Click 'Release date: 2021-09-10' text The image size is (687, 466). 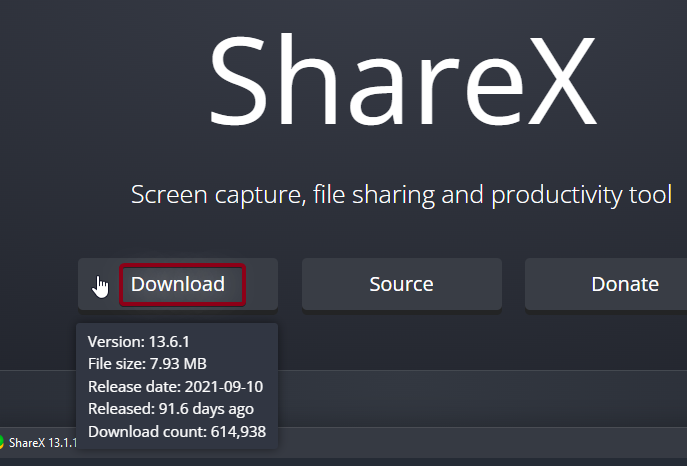tap(176, 387)
